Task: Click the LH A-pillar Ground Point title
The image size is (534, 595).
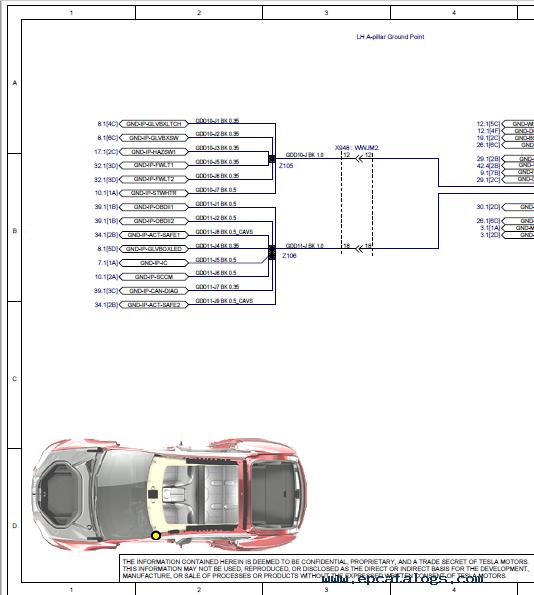Action: point(390,37)
